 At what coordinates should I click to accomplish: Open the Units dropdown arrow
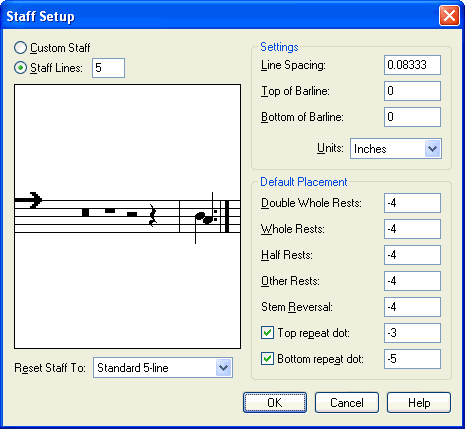(x=432, y=148)
